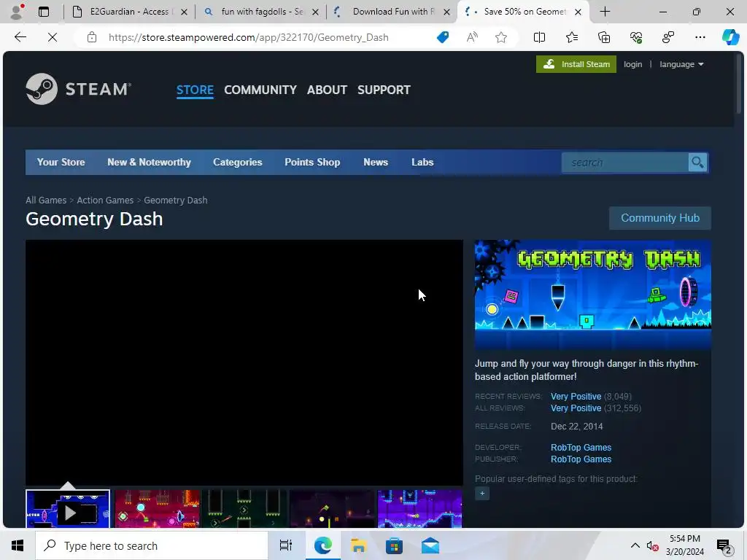Go to COMMUNITY in Steam header
This screenshot has width=747, height=560.
(x=260, y=90)
